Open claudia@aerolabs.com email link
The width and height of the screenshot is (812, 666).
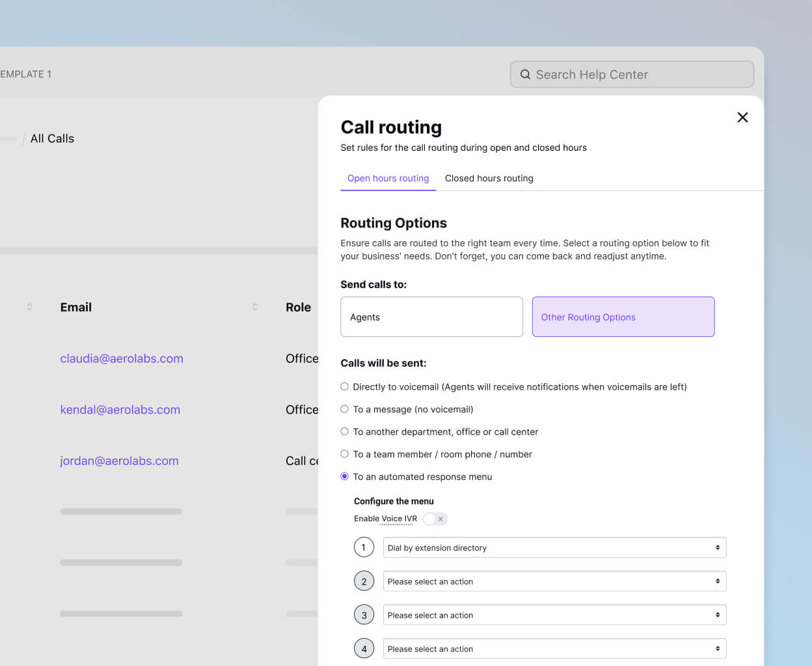click(121, 358)
